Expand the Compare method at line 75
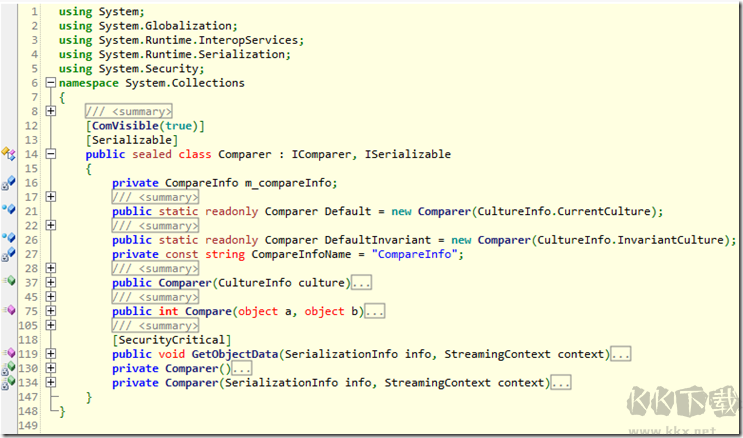This screenshot has width=743, height=438. (50, 311)
